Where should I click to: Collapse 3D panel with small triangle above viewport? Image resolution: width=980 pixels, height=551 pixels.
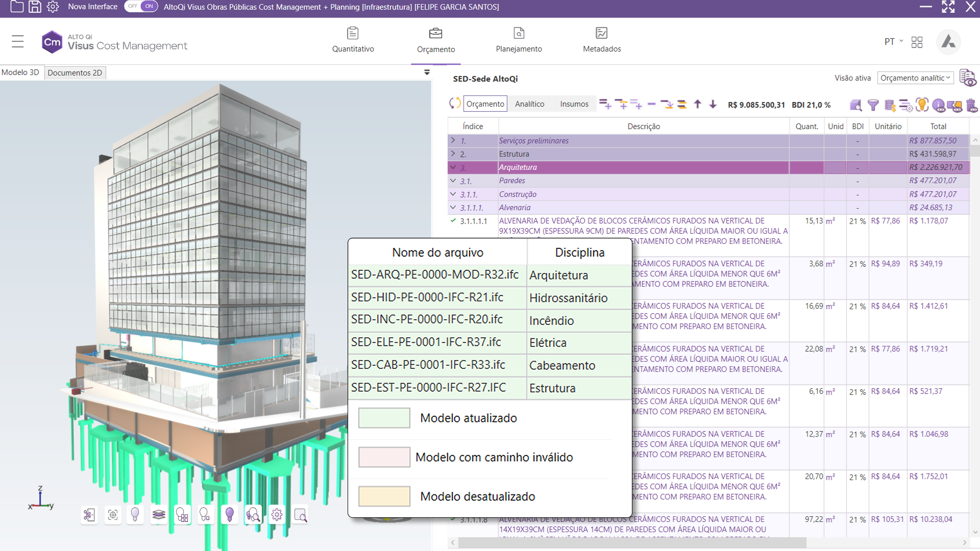pyautogui.click(x=427, y=72)
